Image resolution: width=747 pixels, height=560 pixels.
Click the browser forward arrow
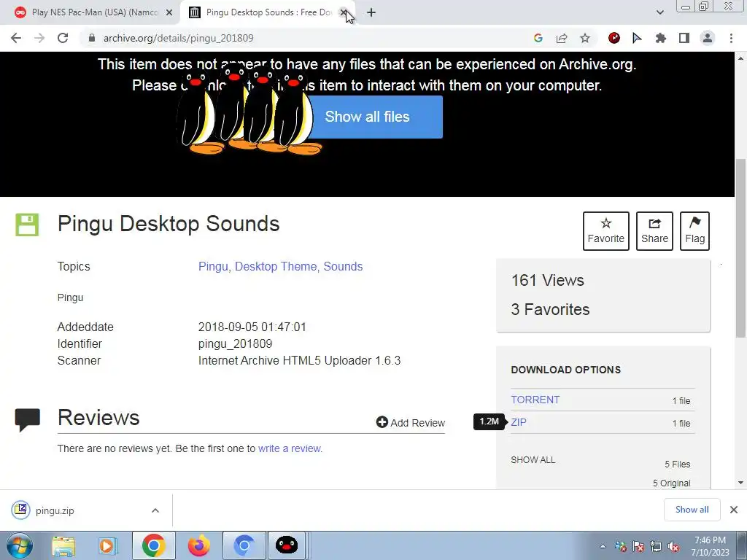tap(39, 38)
